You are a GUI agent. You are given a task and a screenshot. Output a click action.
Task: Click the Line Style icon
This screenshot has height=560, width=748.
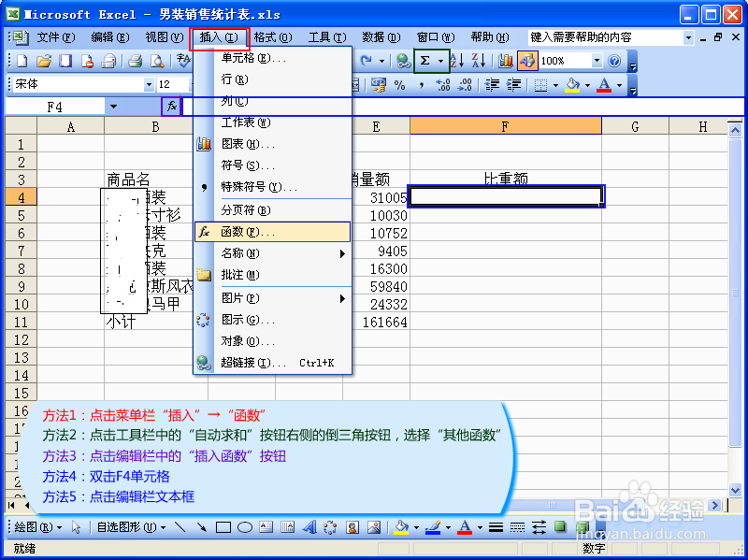(496, 527)
